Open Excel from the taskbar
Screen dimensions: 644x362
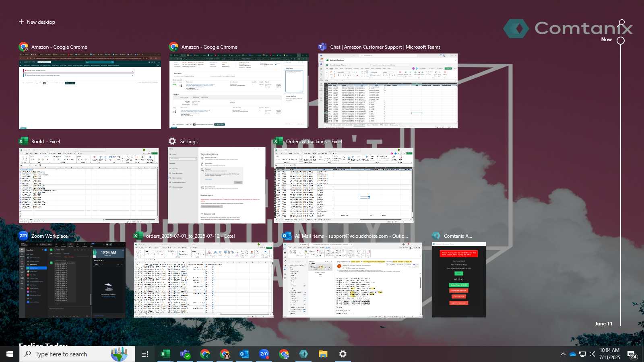(x=165, y=354)
